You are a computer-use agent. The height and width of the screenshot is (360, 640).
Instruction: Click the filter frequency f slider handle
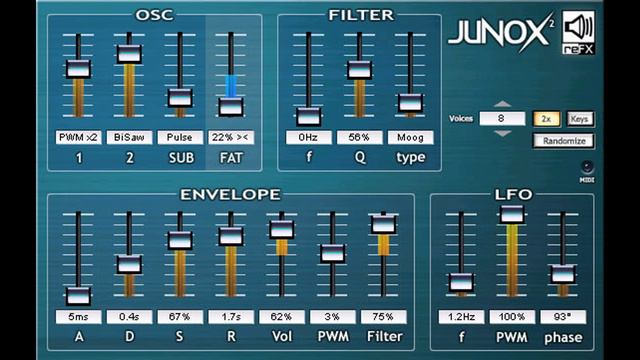(308, 116)
